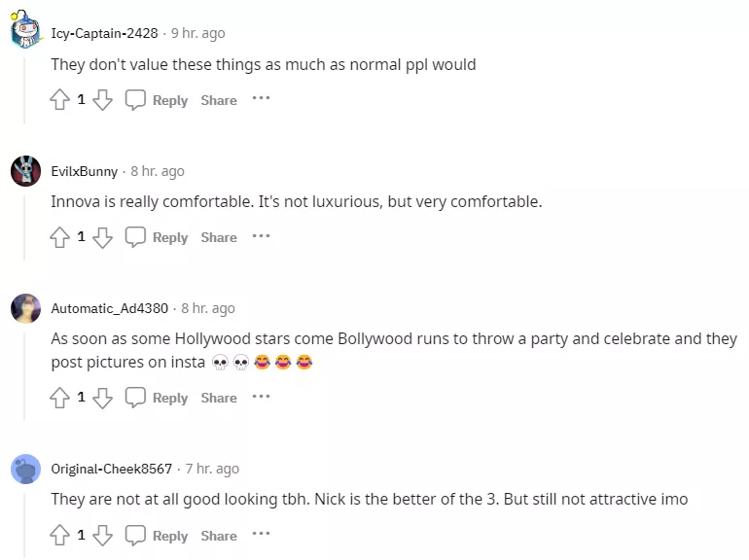
Task: Reply to Icy-Captain-2428's comment
Action: 158,100
